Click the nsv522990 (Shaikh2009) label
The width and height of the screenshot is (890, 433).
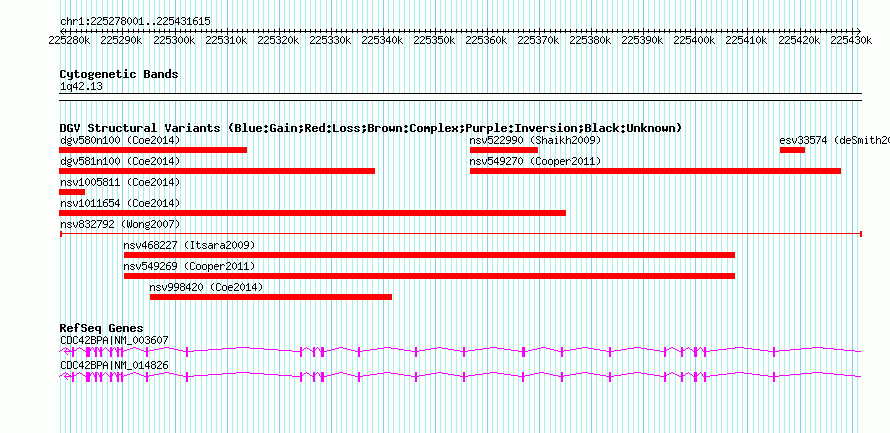click(x=535, y=140)
